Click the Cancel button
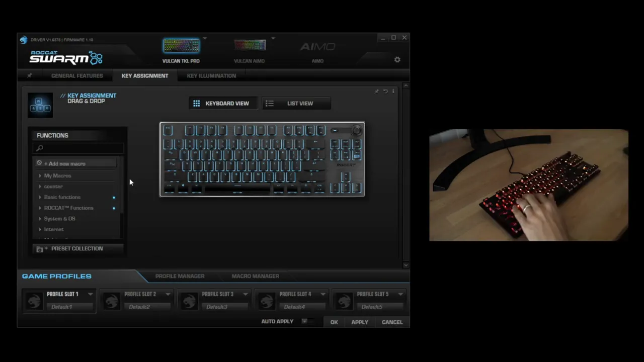The image size is (644, 362). (x=392, y=322)
